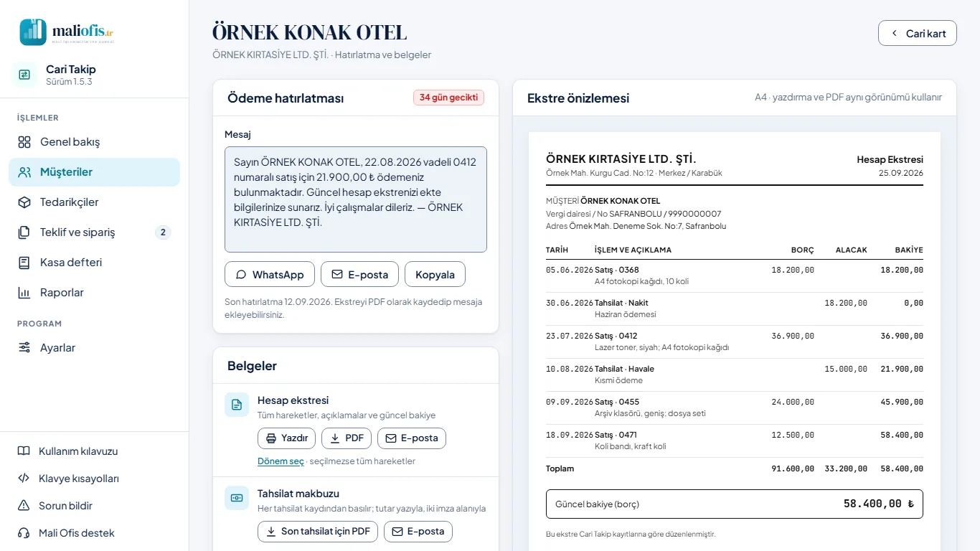Image resolution: width=980 pixels, height=551 pixels.
Task: Click the Cari Takip app icon
Action: 24,75
